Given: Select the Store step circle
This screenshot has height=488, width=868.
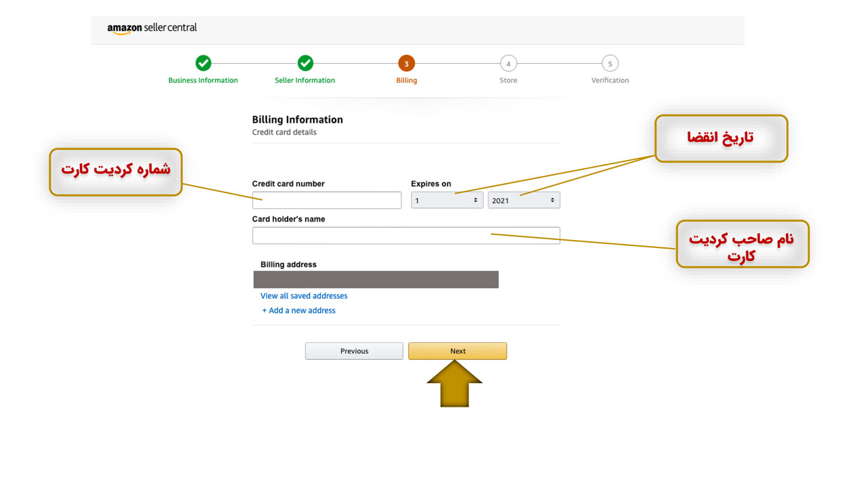Looking at the screenshot, I should coord(508,64).
